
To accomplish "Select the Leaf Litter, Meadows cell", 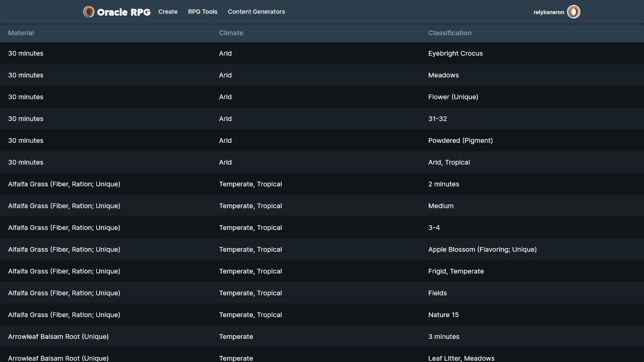I will [x=461, y=358].
